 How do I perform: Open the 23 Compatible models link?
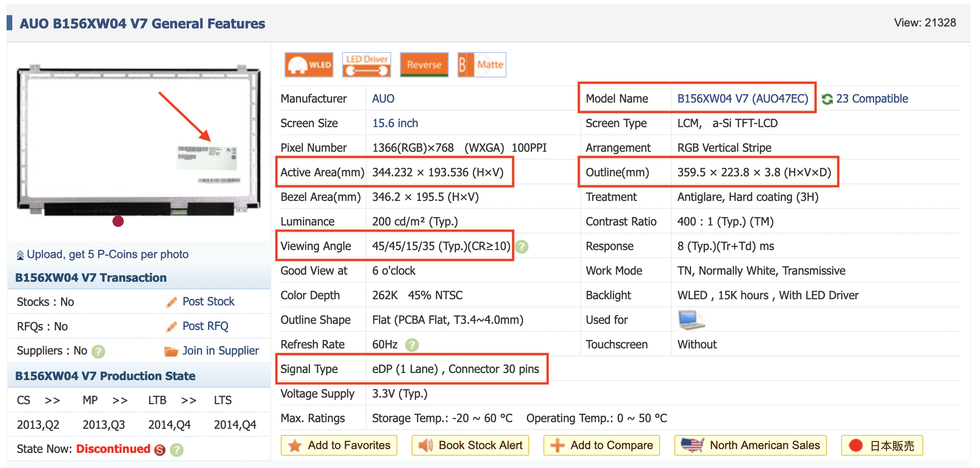(x=872, y=98)
